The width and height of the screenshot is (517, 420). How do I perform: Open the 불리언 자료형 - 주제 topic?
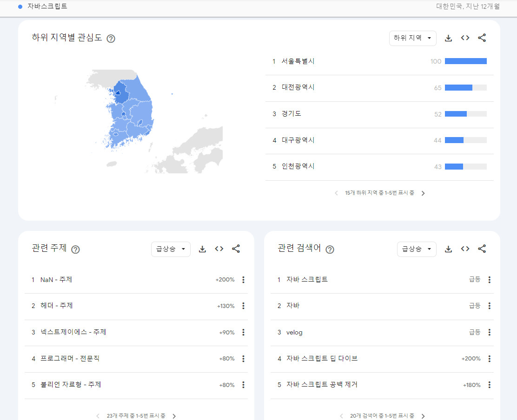tap(71, 384)
